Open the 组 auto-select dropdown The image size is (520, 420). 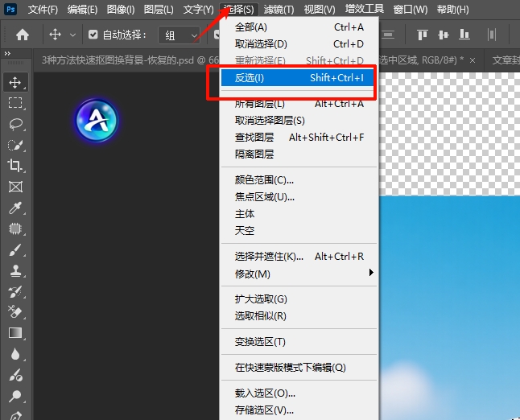pos(180,35)
